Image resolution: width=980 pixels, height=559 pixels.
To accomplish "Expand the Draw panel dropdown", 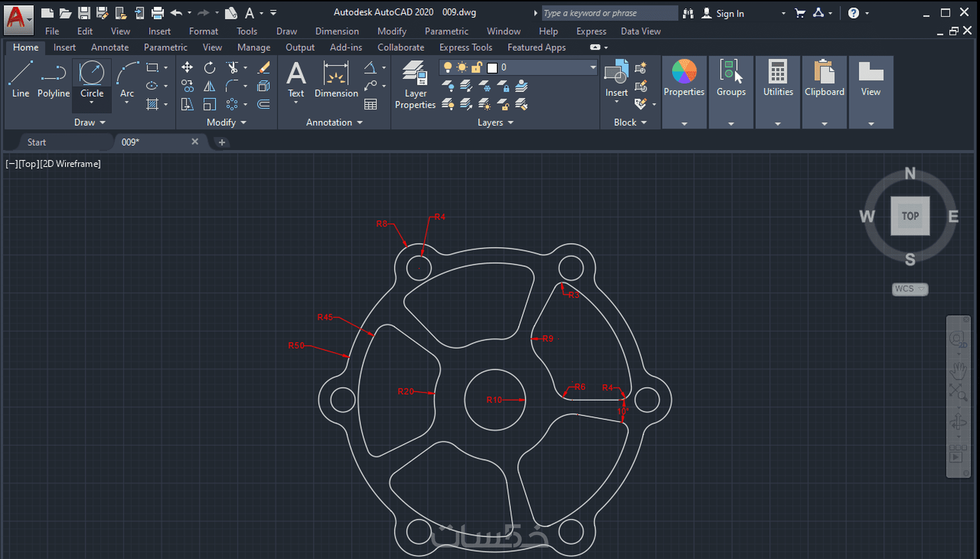I will 90,122.
